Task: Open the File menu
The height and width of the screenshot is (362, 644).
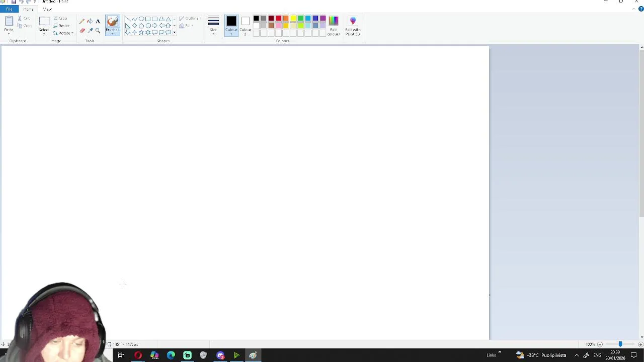Action: [x=9, y=9]
